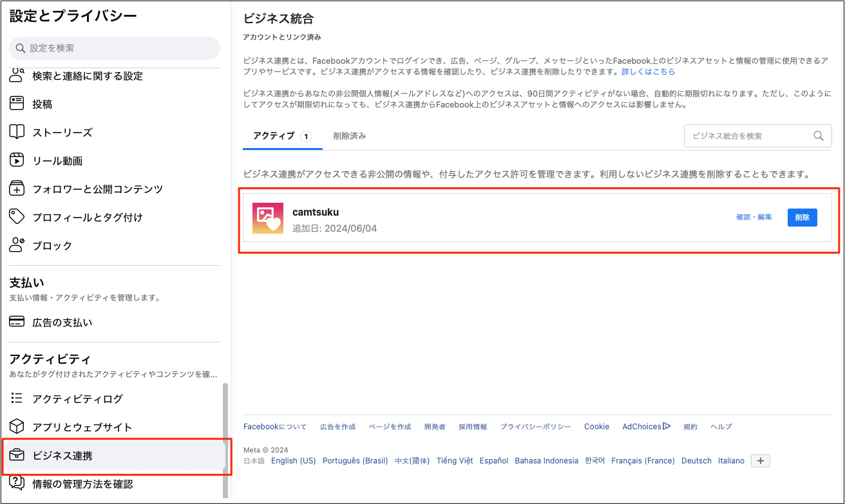
Task: Click the プライバシーポリシー footer link
Action: click(x=536, y=427)
